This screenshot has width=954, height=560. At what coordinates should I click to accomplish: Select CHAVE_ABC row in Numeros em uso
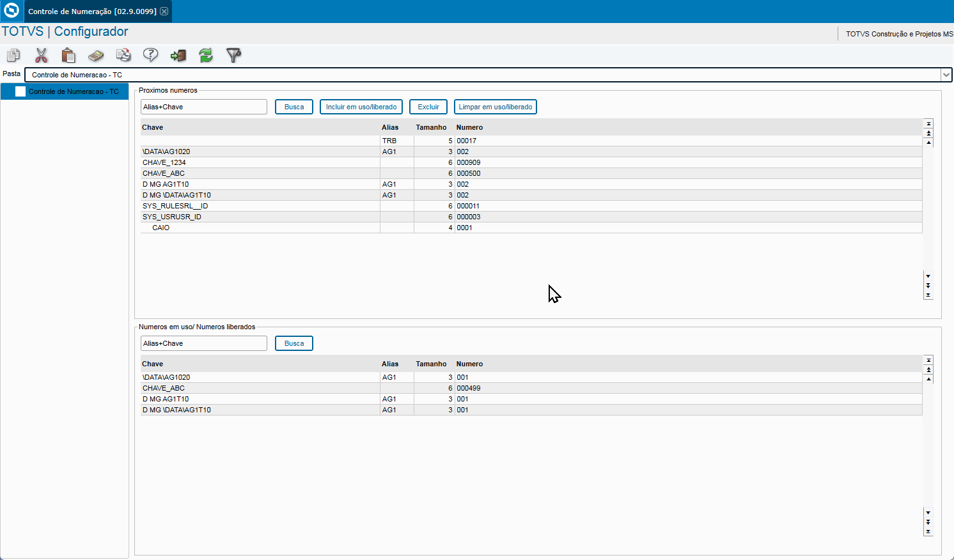click(x=531, y=388)
